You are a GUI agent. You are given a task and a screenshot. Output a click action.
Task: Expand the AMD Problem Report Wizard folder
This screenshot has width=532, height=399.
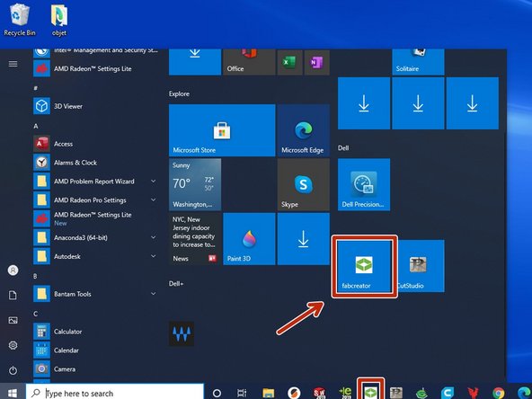pos(95,182)
